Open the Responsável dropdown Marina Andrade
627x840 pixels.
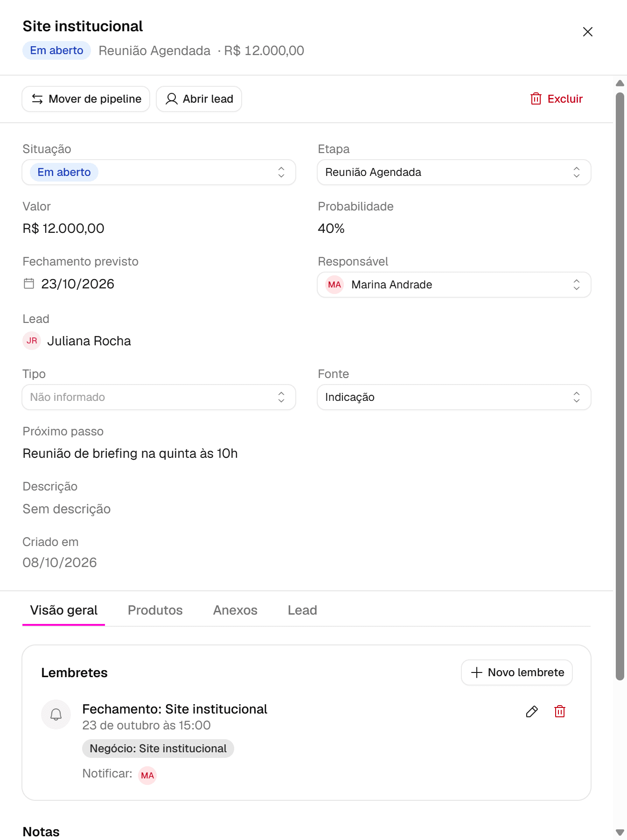click(x=454, y=285)
